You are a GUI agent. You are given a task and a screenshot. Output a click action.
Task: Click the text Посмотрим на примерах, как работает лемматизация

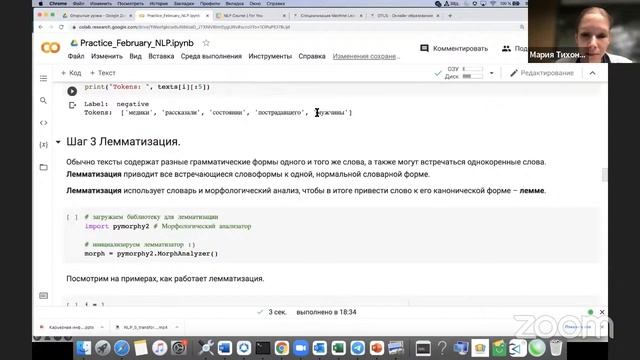click(x=165, y=279)
